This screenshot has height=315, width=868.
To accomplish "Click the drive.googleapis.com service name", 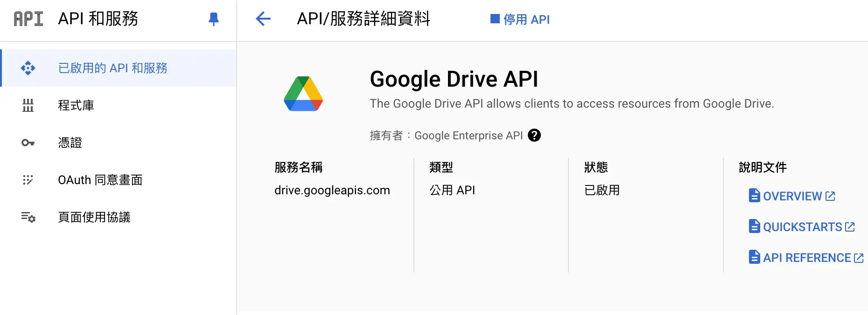I will click(332, 190).
